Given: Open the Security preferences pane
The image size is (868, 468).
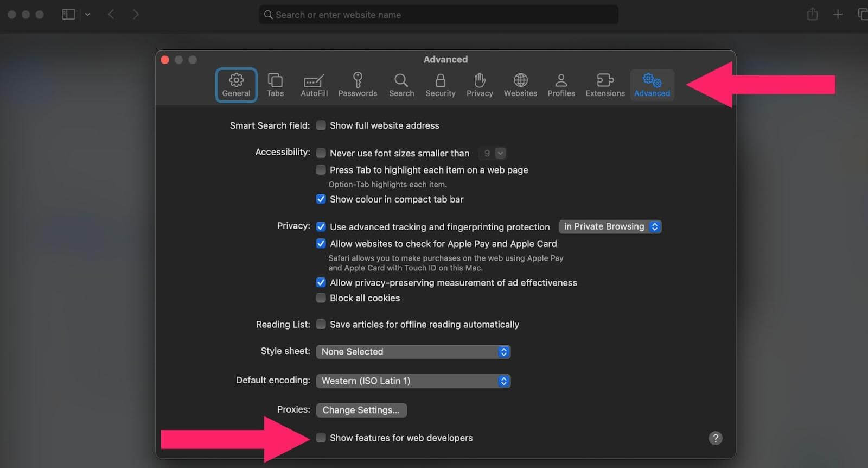Looking at the screenshot, I should point(441,85).
